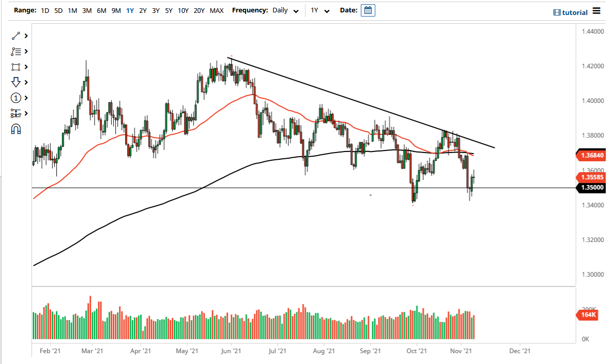Toggle the magnet snapping tool
This screenshot has width=610, height=364.
[x=16, y=129]
